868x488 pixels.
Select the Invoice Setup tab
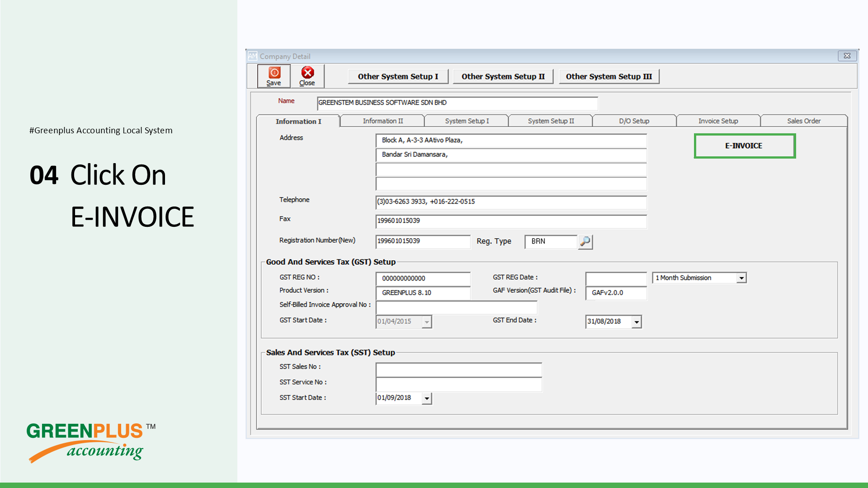click(x=718, y=121)
